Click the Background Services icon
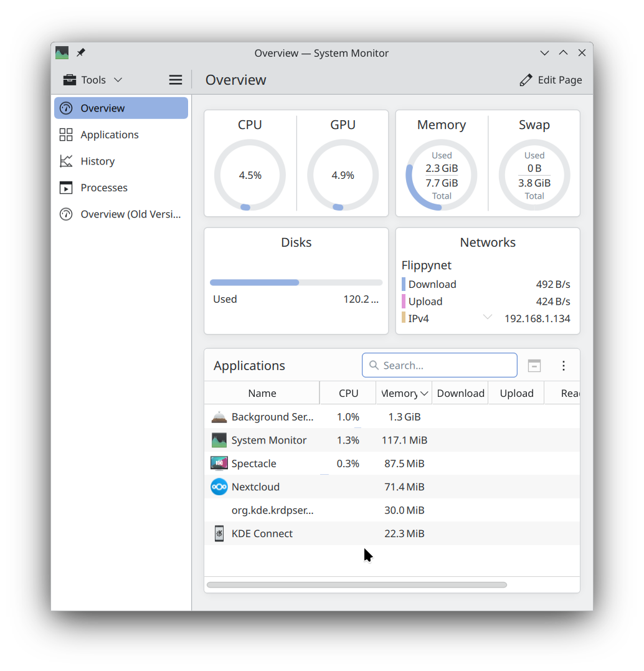This screenshot has width=644, height=671. coord(219,417)
